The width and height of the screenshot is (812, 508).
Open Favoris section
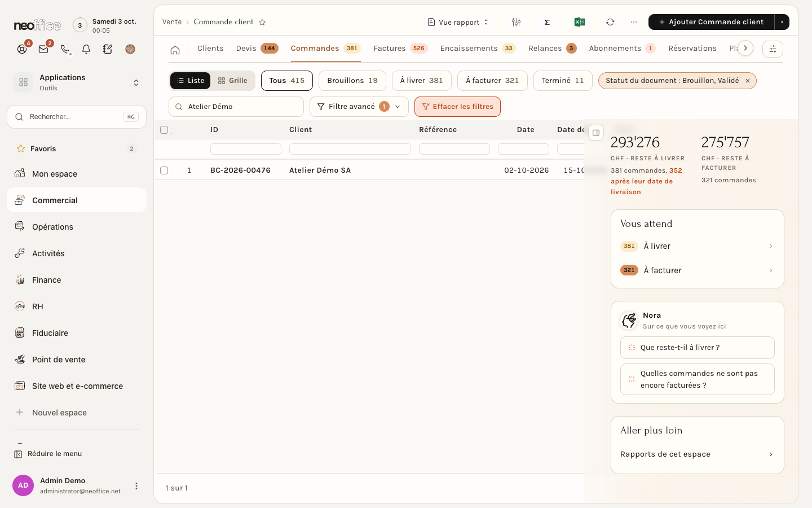77,148
